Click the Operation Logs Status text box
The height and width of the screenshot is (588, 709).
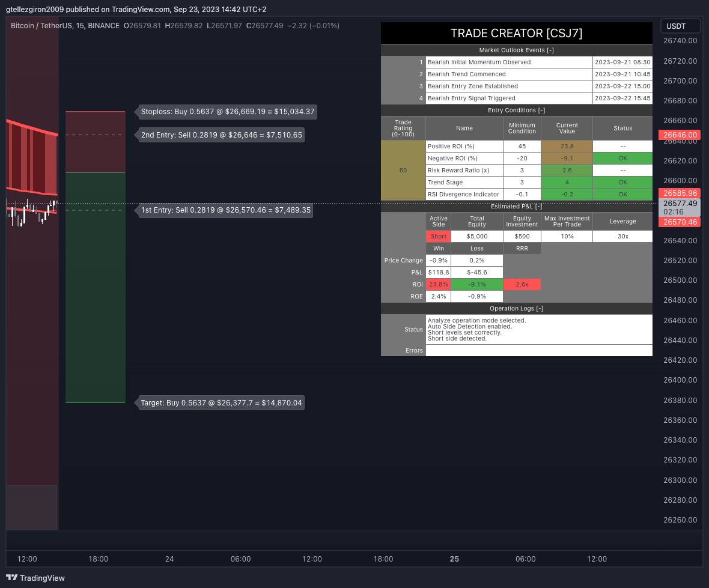(x=539, y=330)
